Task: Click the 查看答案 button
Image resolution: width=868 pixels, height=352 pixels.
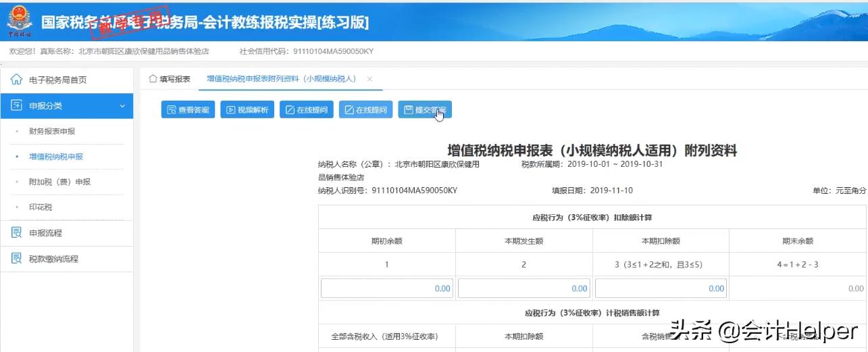Action: coord(188,109)
